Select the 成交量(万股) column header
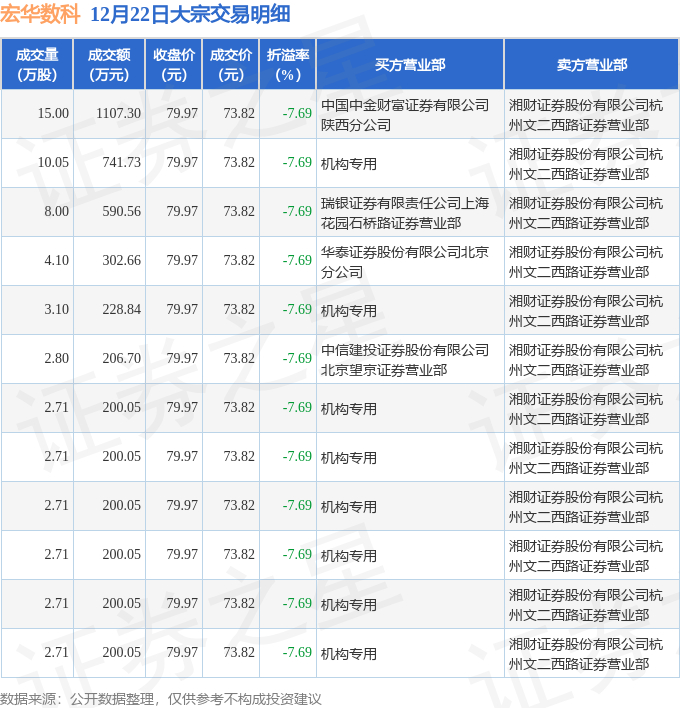This screenshot has height=708, width=680. 37,65
